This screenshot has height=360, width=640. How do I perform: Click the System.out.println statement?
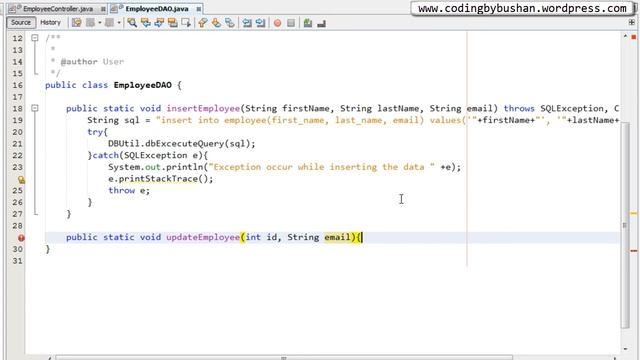coord(284,167)
